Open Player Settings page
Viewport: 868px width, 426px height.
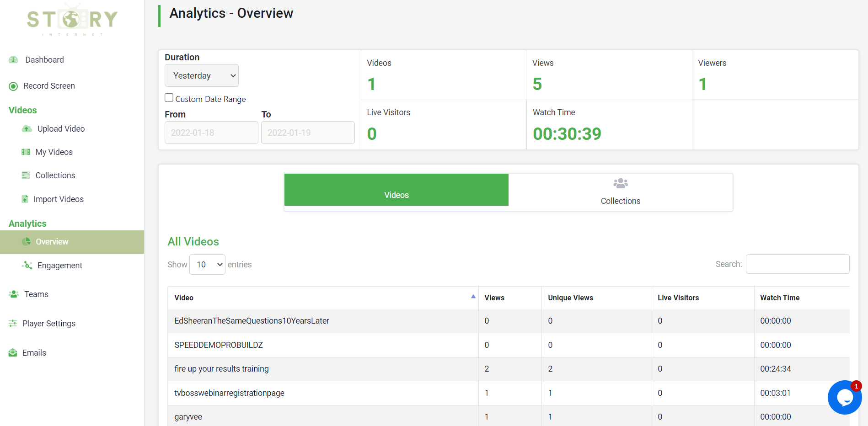[49, 324]
